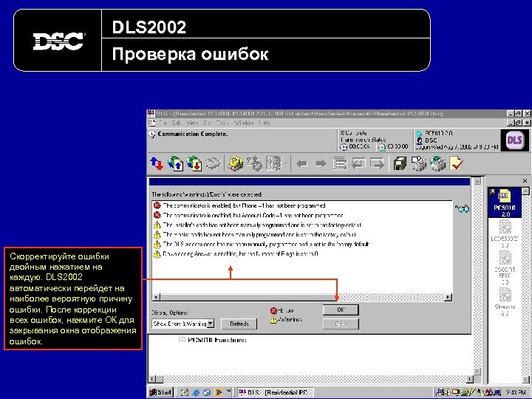This screenshot has height=399, width=532.
Task: Select the Number of Rings set to 0 warning
Action: pos(236,253)
